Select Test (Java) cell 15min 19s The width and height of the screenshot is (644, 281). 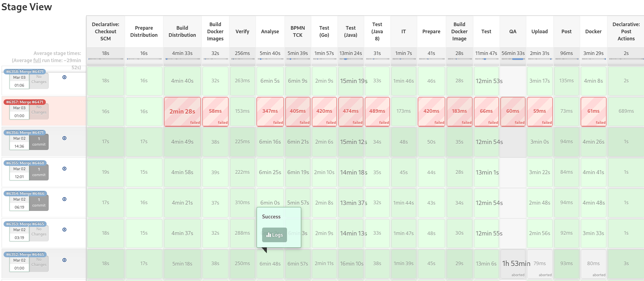click(351, 81)
